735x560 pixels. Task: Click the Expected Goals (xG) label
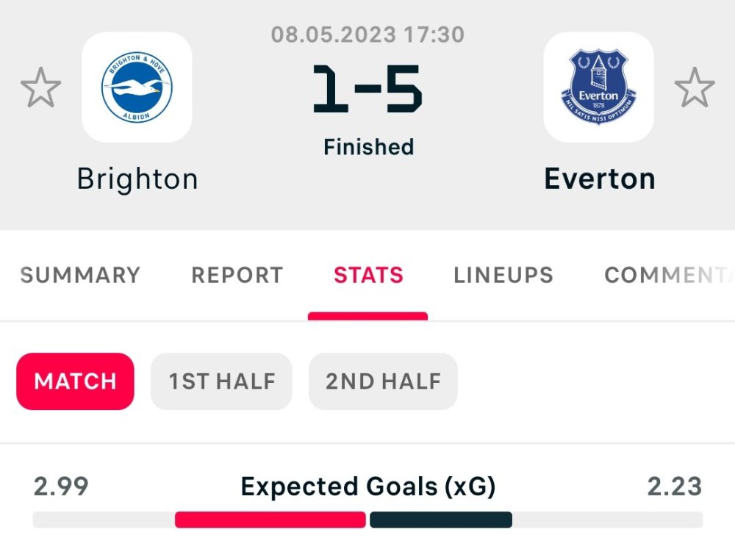click(x=367, y=487)
